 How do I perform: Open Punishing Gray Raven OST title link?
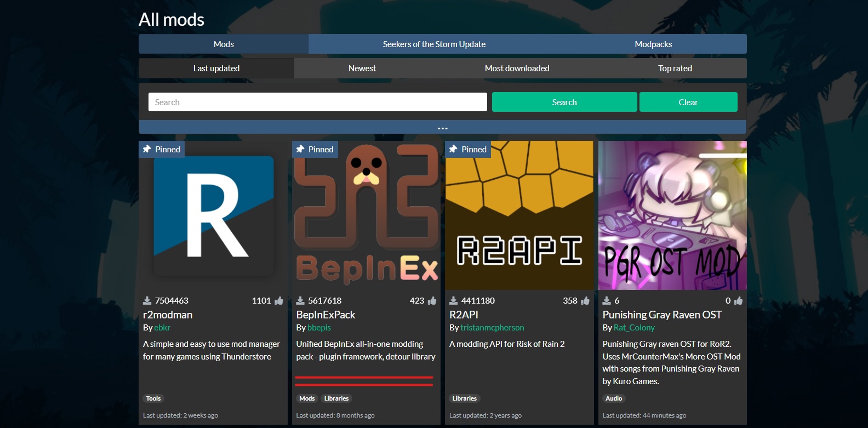click(662, 315)
